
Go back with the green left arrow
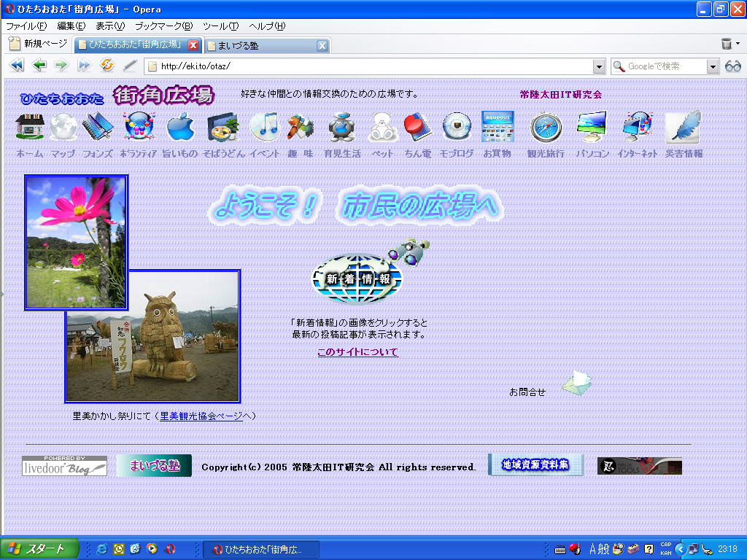[39, 65]
